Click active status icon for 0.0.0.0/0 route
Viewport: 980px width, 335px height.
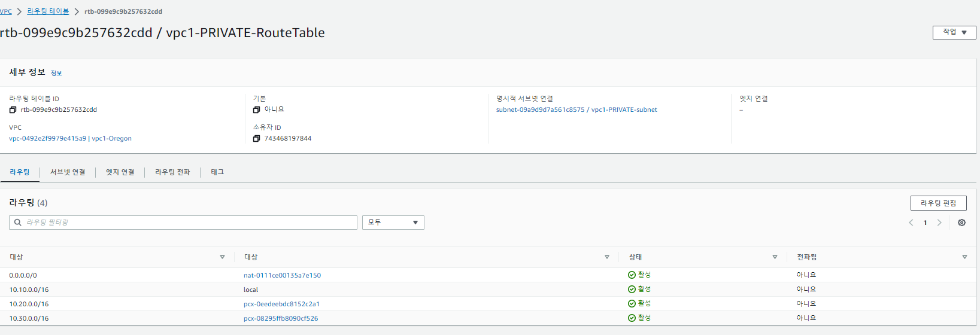(x=632, y=275)
